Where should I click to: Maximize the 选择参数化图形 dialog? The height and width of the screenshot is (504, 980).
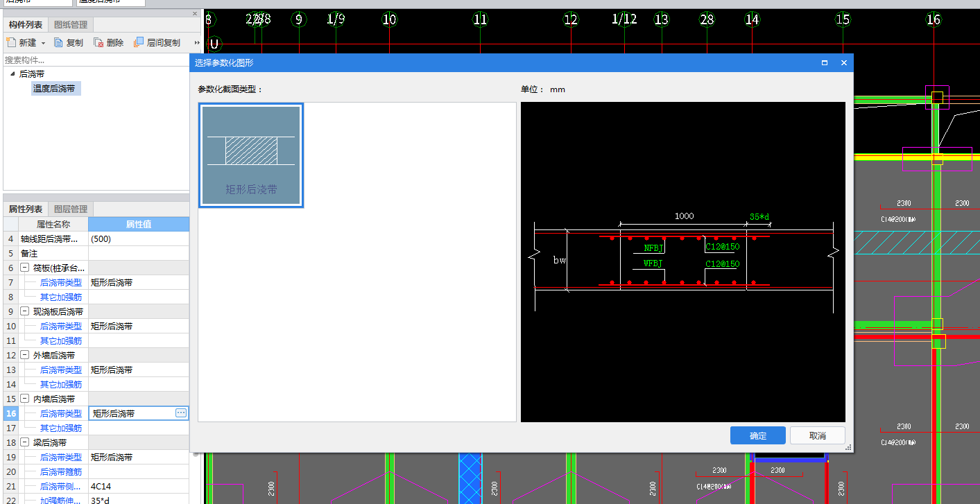(x=825, y=62)
